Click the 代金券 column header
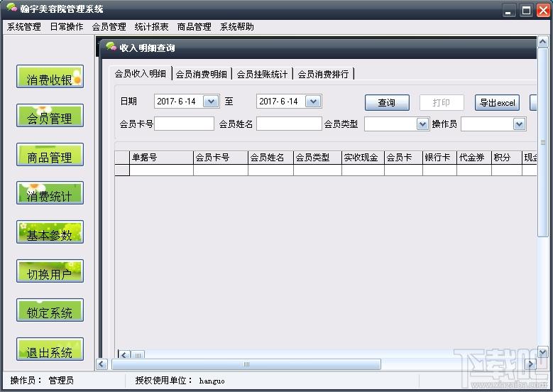Viewport: 553px width, 392px height. (x=474, y=158)
